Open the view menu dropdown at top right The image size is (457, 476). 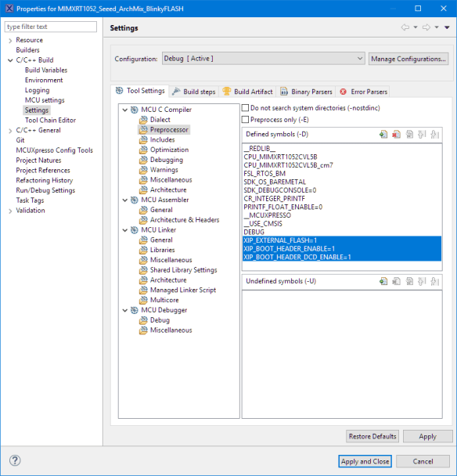click(x=447, y=27)
